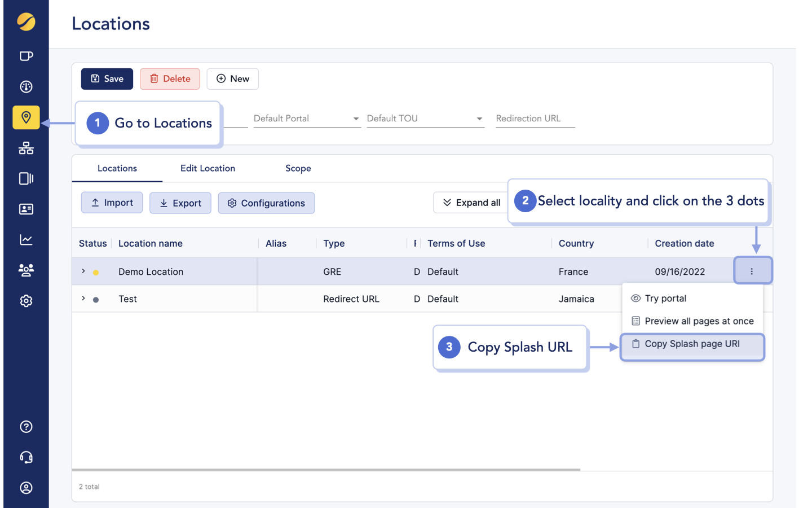Expand the Demo Location row chevron
The image size is (812, 508).
(82, 271)
